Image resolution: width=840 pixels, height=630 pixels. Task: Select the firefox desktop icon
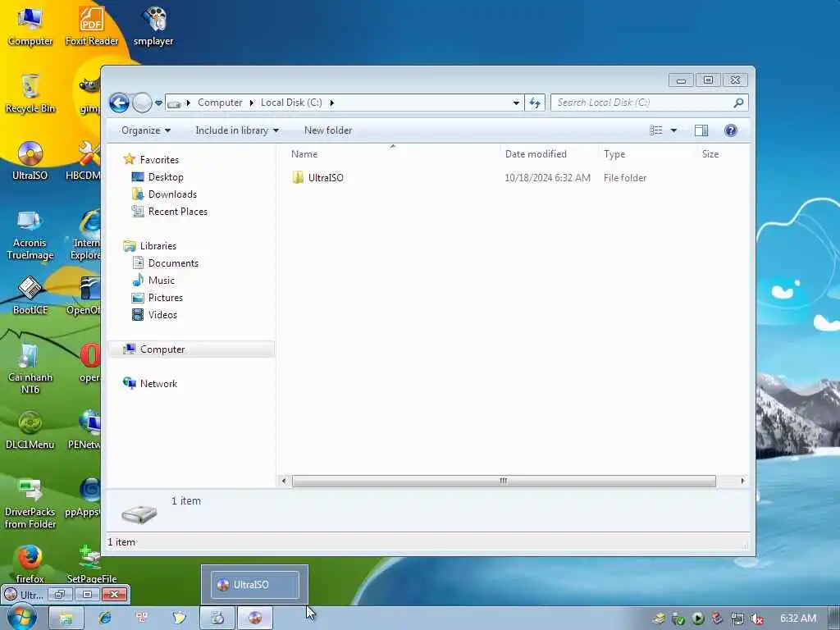point(30,564)
